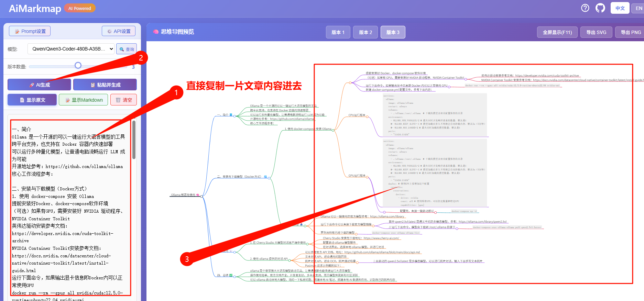Click the docker run nvidia-smi code snippet

pyautogui.click(x=512, y=86)
